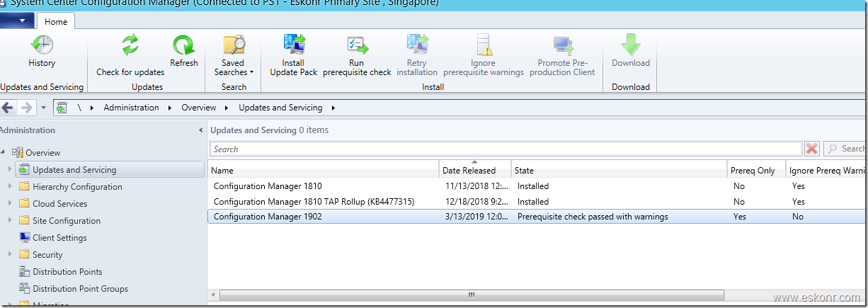
Task: Expand Hierarchy Configuration tree node
Action: pyautogui.click(x=10, y=187)
